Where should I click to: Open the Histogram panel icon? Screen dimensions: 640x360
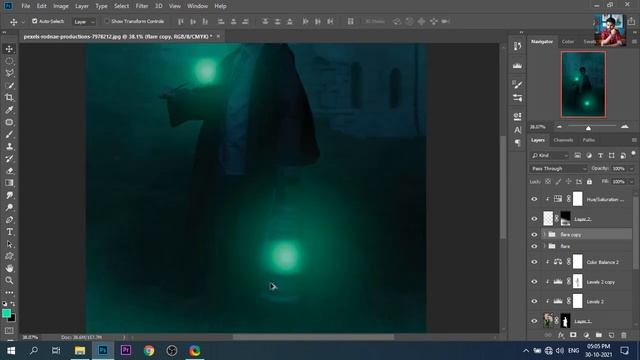pyautogui.click(x=517, y=66)
